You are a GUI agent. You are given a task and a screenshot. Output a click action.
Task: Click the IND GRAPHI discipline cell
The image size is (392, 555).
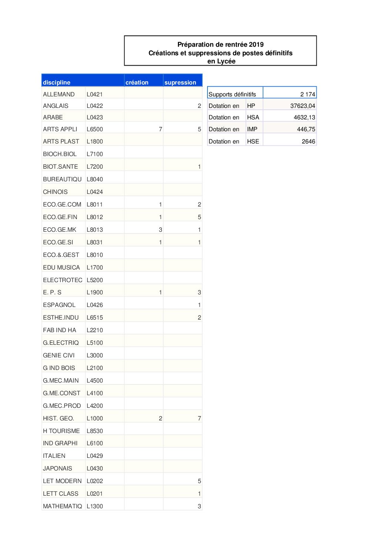pyautogui.click(x=63, y=442)
